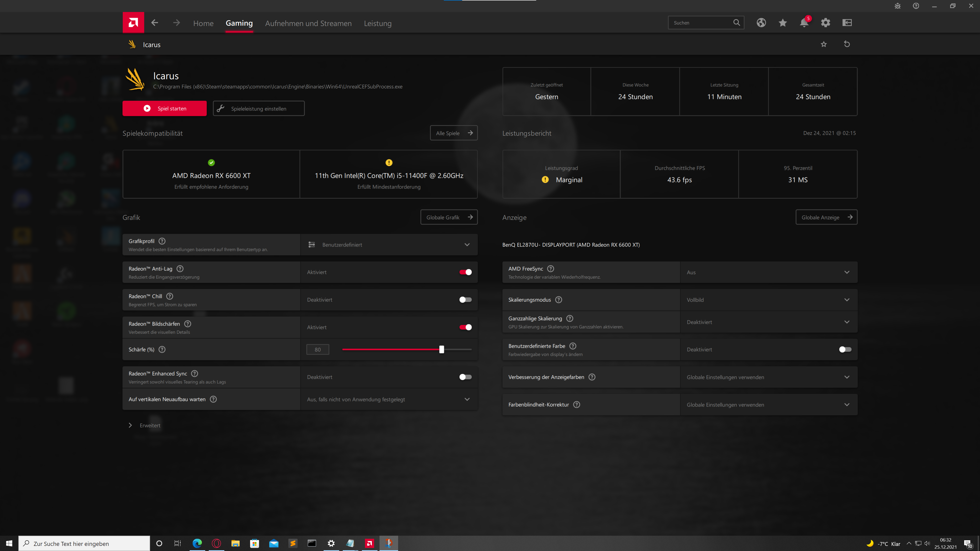The height and width of the screenshot is (551, 980).
Task: Open Task View on the taskbar
Action: point(178,543)
